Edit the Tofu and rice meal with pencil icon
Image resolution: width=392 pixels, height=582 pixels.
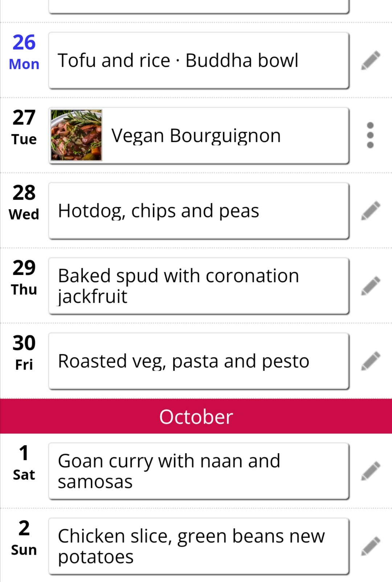371,60
